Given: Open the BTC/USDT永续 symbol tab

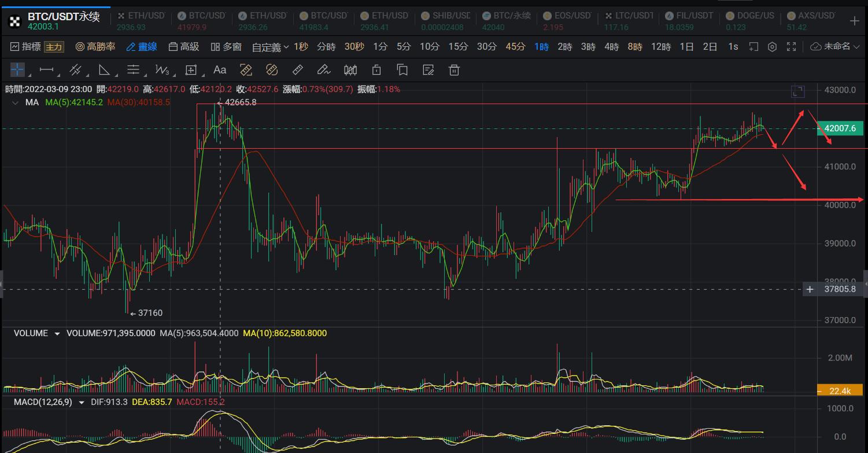Looking at the screenshot, I should coord(56,21).
